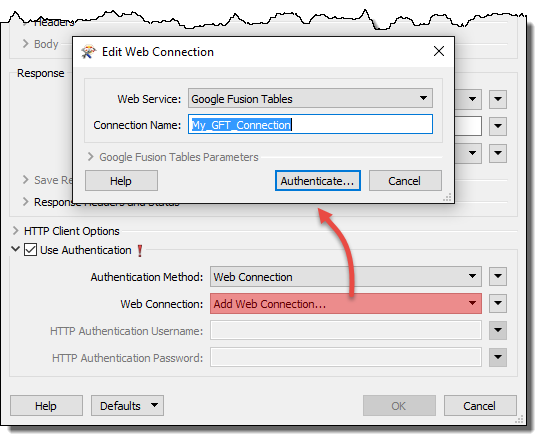The width and height of the screenshot is (542, 441).
Task: Open the menu arrow button beside Web Connection
Action: point(498,303)
